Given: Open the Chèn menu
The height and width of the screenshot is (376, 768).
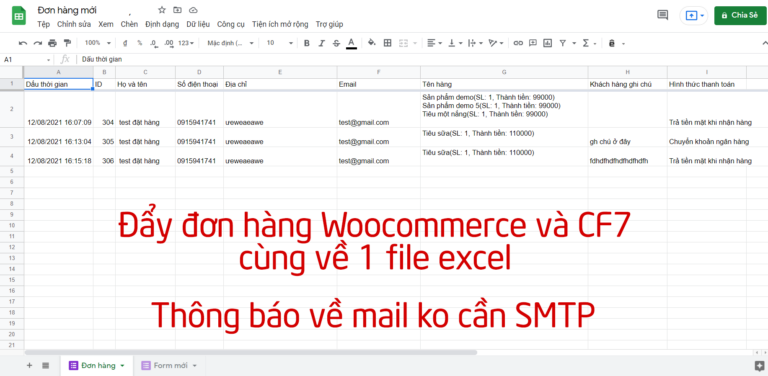Looking at the screenshot, I should [129, 24].
